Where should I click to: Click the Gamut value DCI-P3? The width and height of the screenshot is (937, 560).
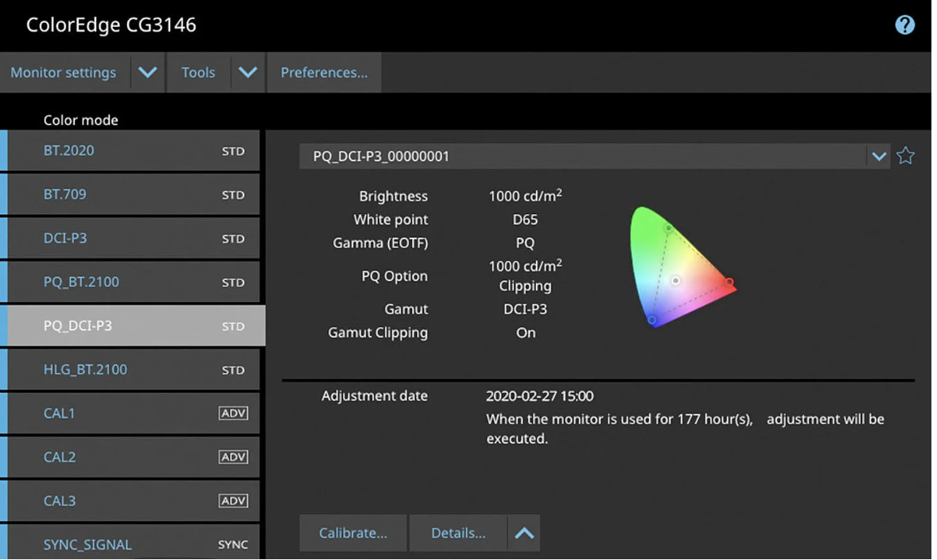525,309
